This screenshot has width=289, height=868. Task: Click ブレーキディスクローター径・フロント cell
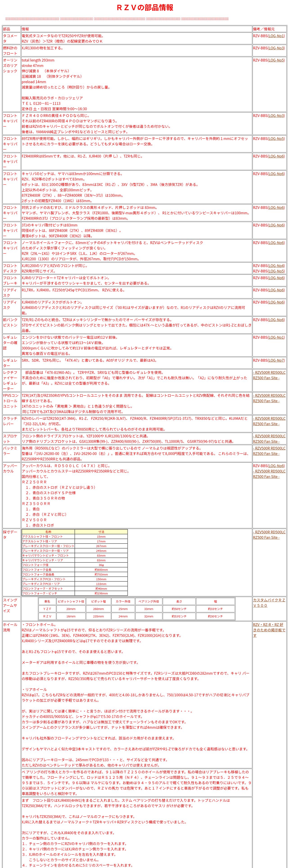tap(48, 546)
